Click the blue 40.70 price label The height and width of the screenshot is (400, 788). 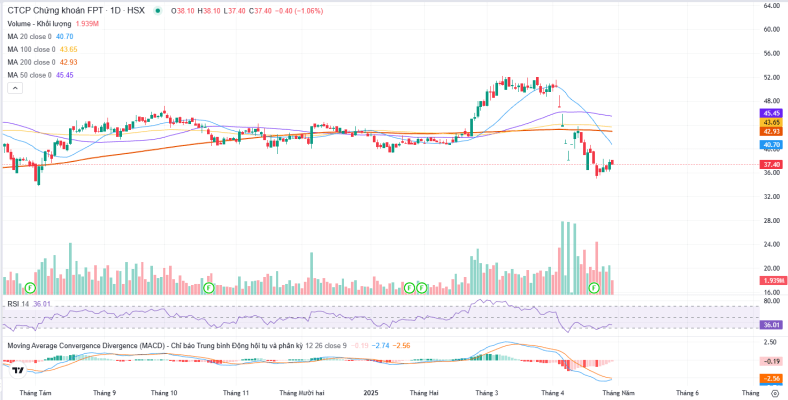(771, 145)
